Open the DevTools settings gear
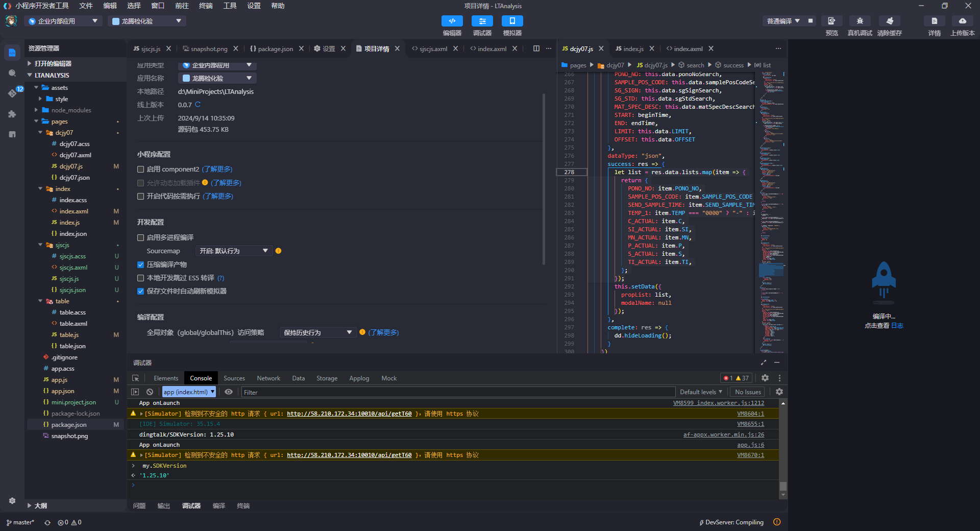The image size is (980, 531). (x=765, y=378)
